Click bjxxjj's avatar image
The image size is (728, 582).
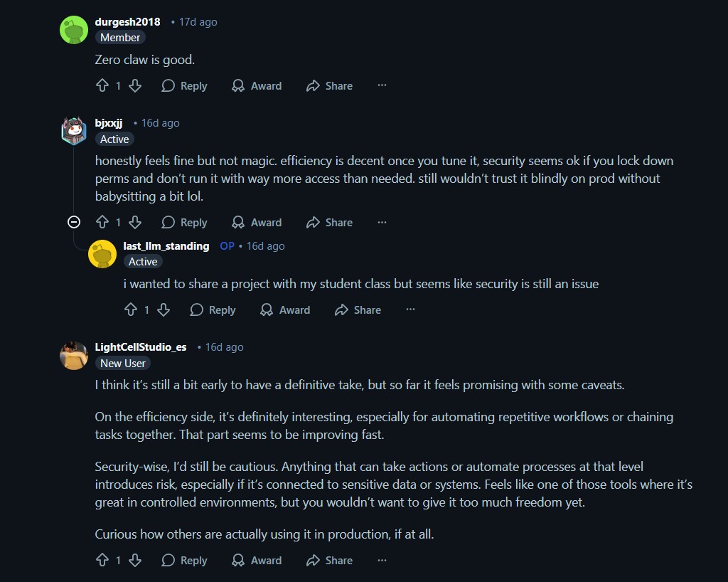pyautogui.click(x=74, y=131)
